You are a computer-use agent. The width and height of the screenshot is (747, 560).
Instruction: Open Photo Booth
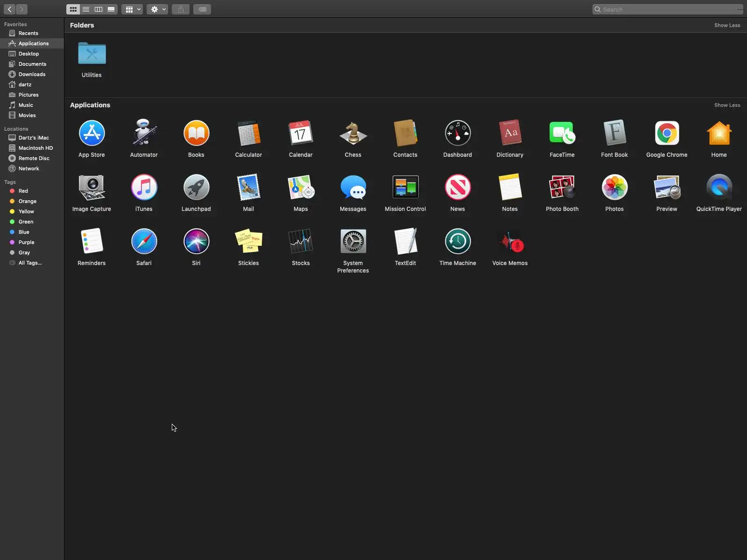[562, 188]
